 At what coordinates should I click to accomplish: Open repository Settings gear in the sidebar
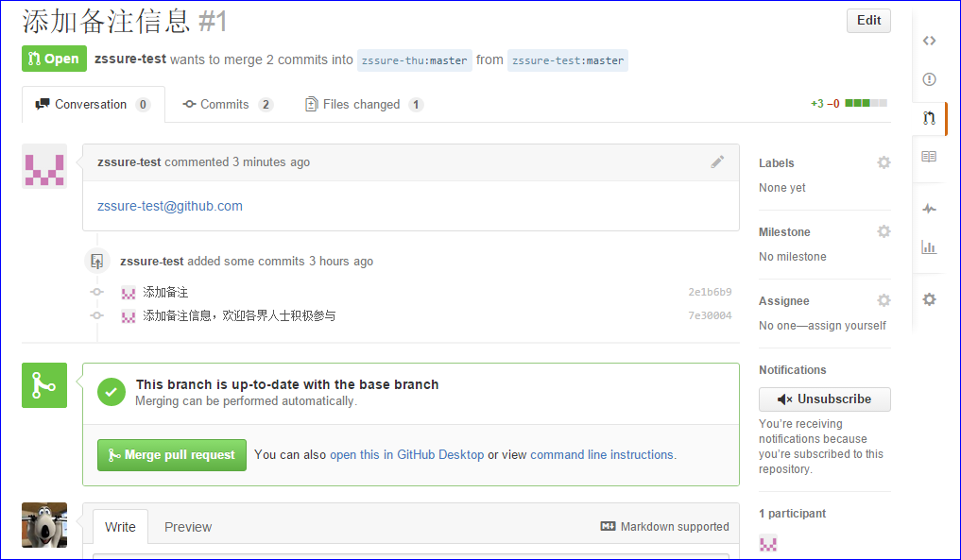929,299
